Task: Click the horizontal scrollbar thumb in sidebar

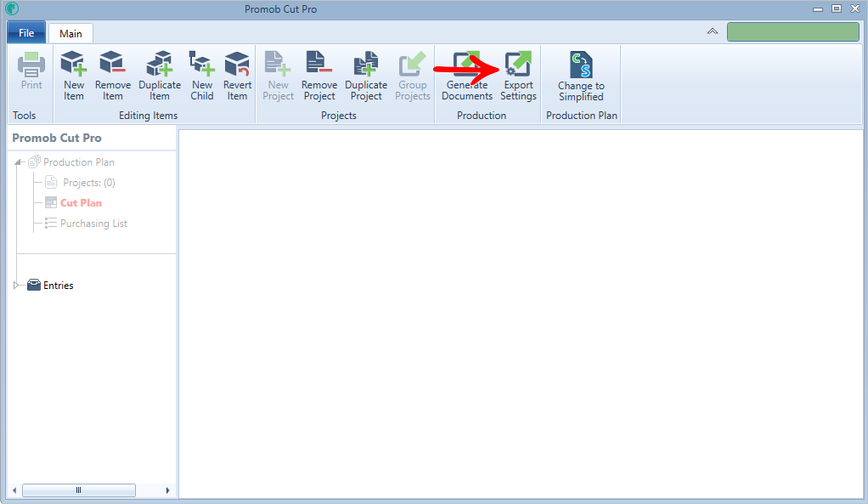Action: click(79, 490)
